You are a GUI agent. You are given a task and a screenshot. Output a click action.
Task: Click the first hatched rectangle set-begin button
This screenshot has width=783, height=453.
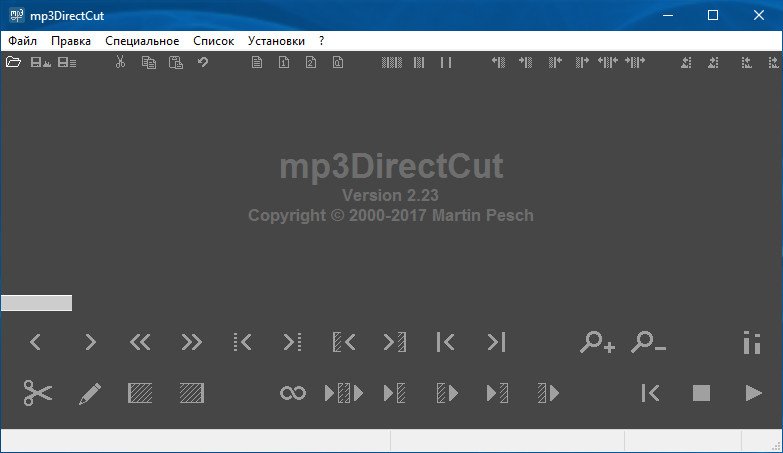140,393
